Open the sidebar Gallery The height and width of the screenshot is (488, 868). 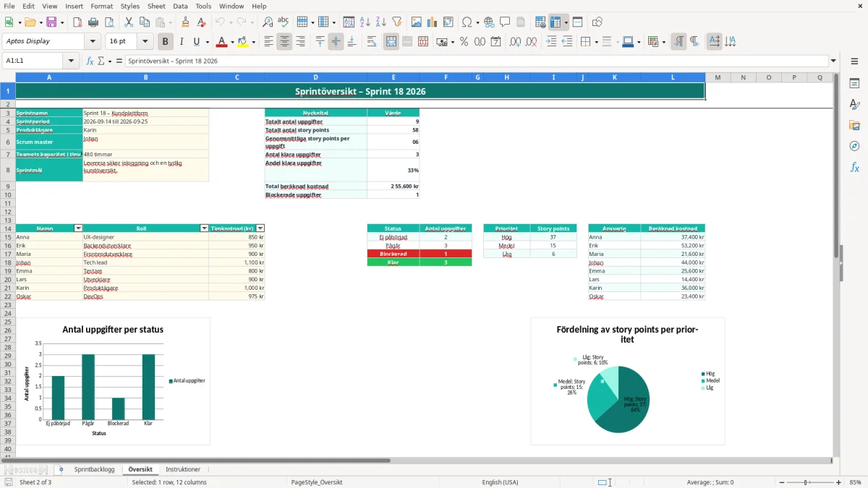tap(854, 126)
